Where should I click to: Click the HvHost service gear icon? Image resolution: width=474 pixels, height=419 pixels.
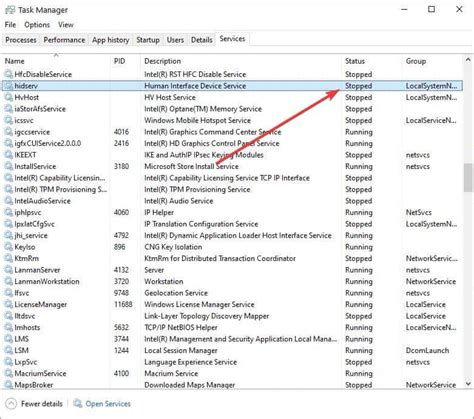[8, 97]
